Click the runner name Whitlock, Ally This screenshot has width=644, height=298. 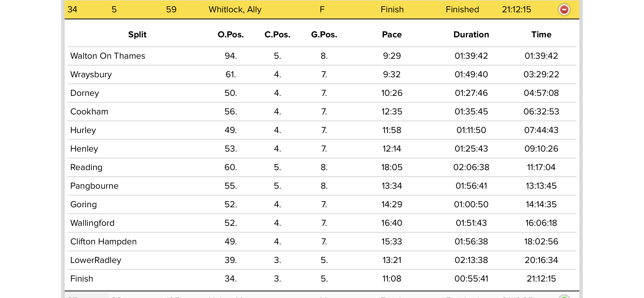point(235,10)
